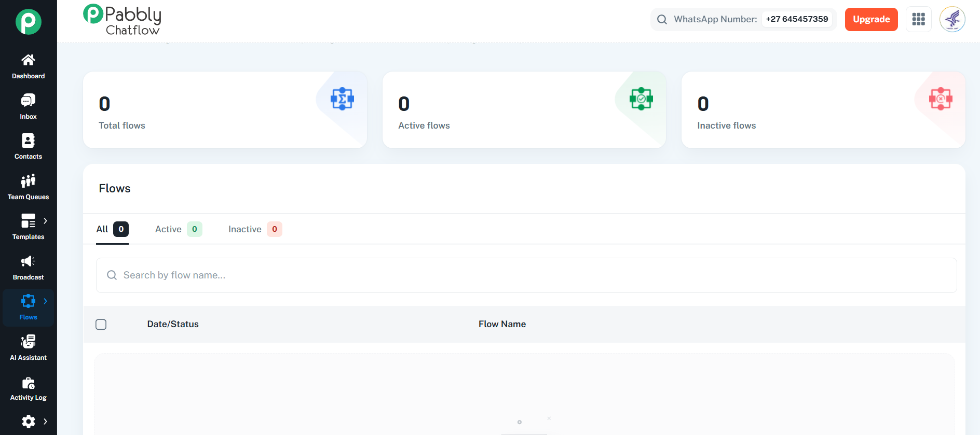Switch to the Inactive flows tab
The height and width of the screenshot is (435, 980).
(x=255, y=229)
